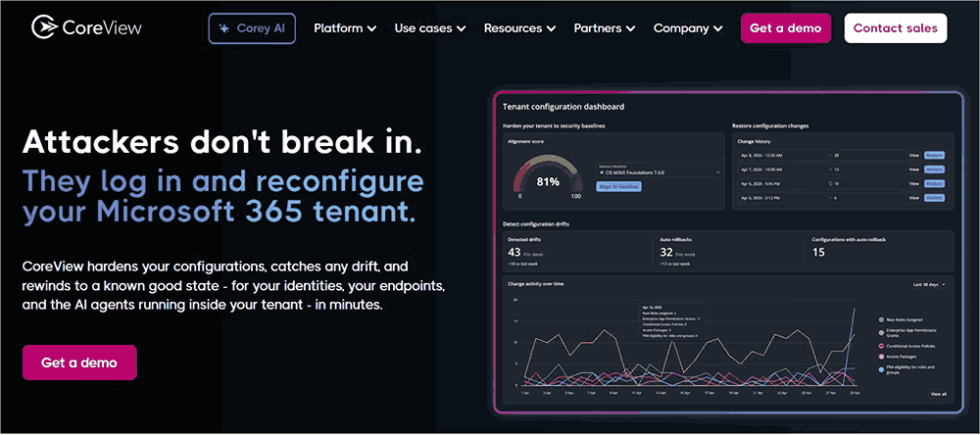Open the Industry Baseline selector
The image size is (980, 435).
659,170
